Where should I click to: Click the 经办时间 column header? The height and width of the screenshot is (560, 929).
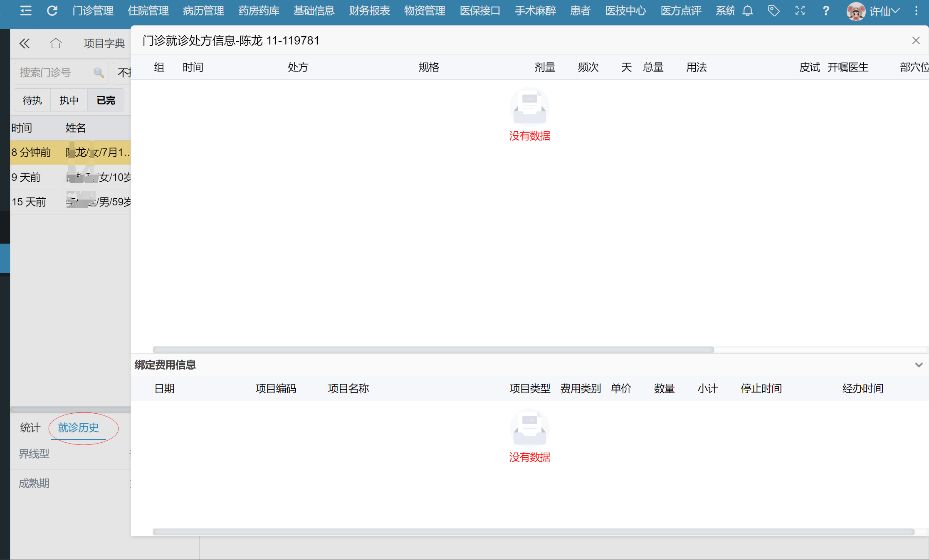coord(863,388)
